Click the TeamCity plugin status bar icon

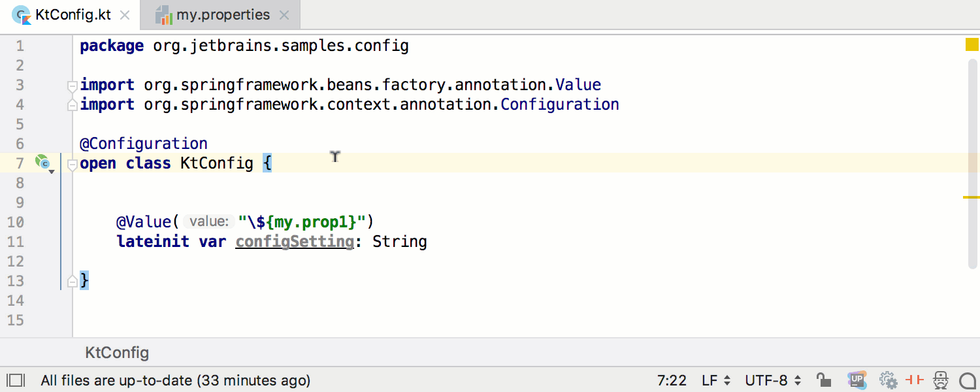(858, 380)
